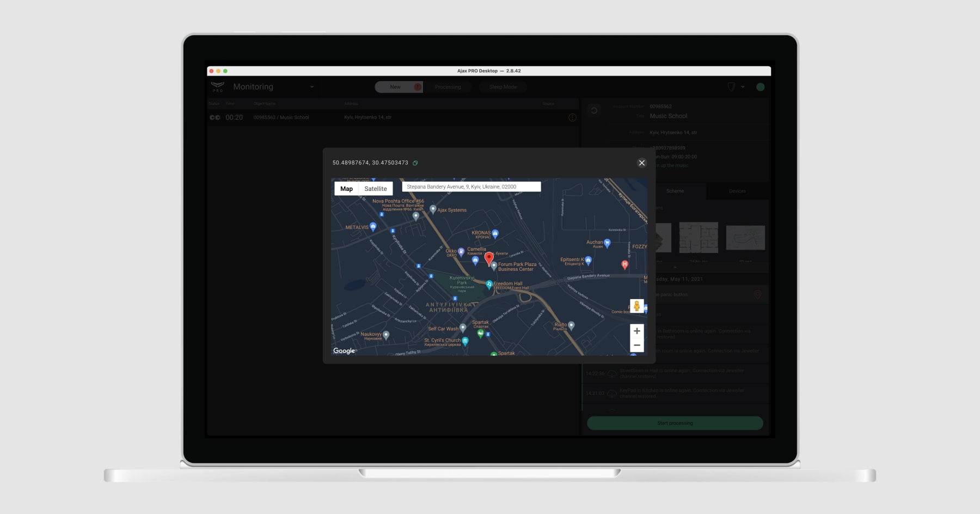Open Street View with the Pegman icon
The width and height of the screenshot is (980, 514).
coord(636,306)
